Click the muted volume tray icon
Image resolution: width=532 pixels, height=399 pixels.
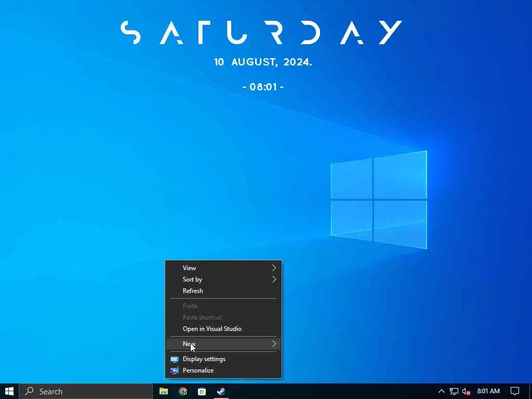click(x=467, y=392)
